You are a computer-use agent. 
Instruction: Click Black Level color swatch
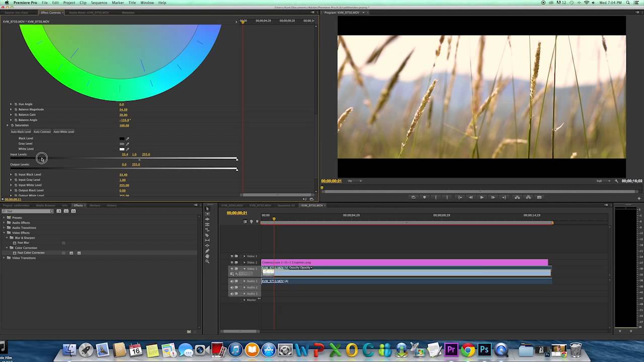[122, 139]
